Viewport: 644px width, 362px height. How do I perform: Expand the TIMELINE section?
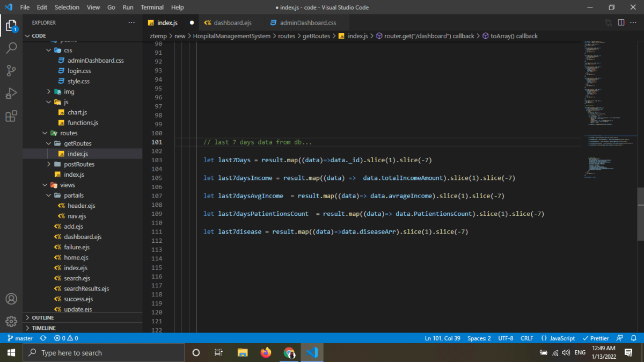click(x=83, y=328)
